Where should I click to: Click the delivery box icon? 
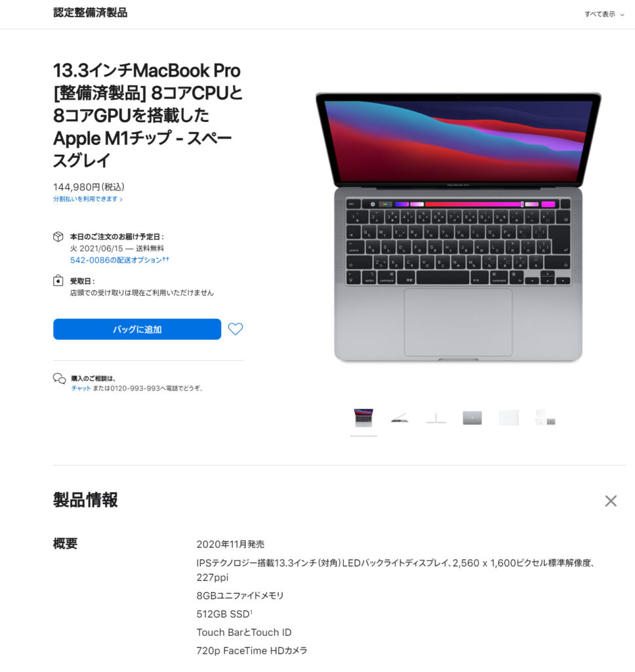pos(58,236)
